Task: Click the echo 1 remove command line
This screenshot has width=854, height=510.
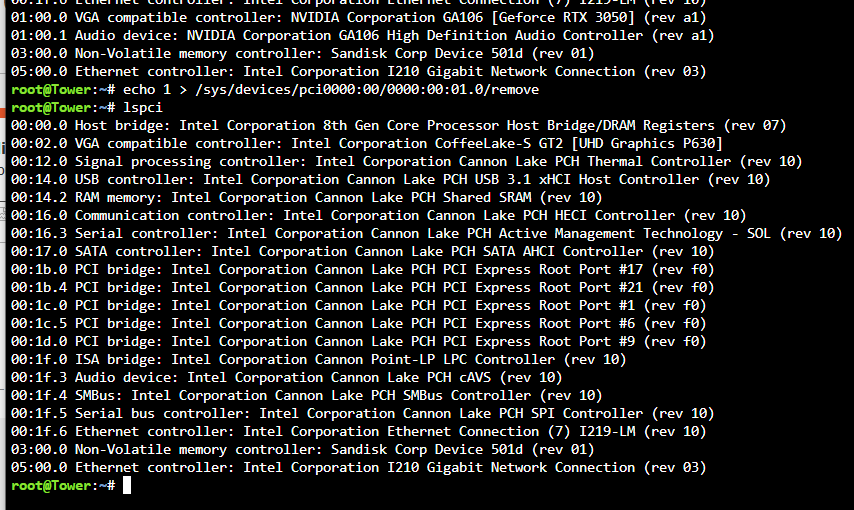Action: [x=275, y=89]
